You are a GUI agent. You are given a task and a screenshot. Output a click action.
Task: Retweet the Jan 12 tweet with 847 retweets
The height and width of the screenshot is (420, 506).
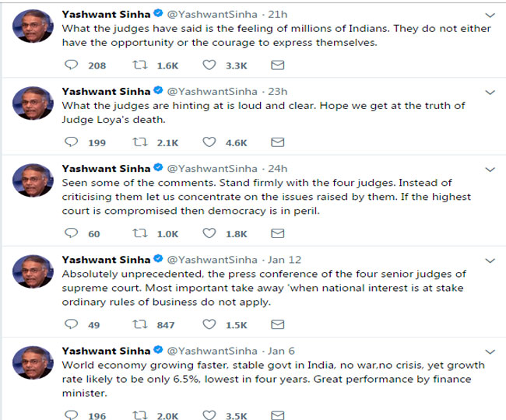coord(142,324)
